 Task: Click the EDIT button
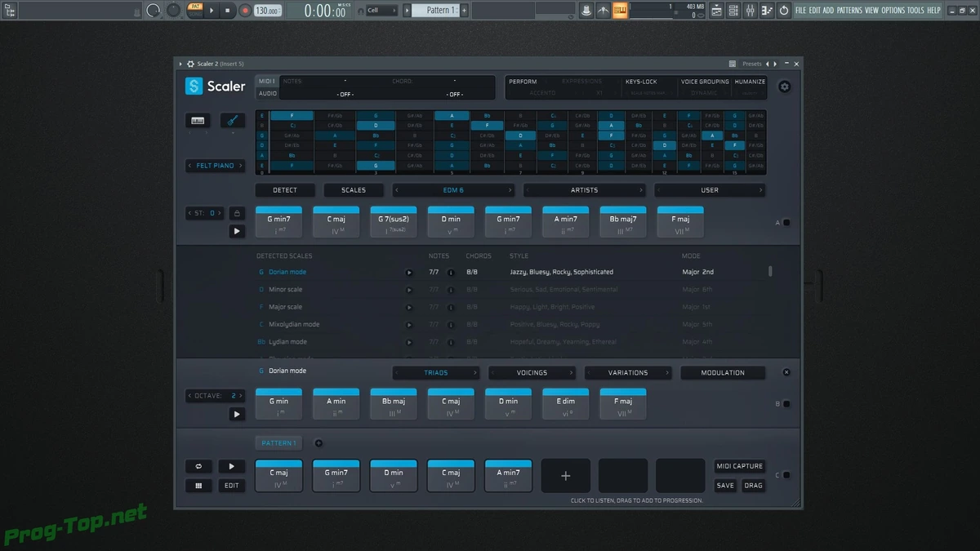(x=232, y=485)
